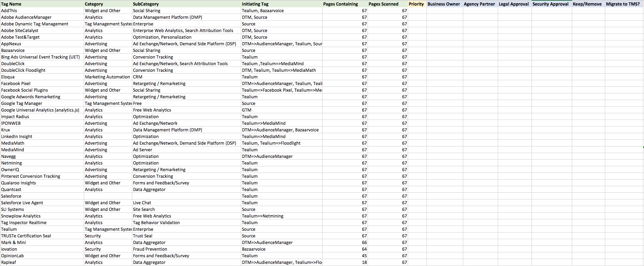
Task: Select the Pages Scanned column header
Action: click(x=388, y=4)
